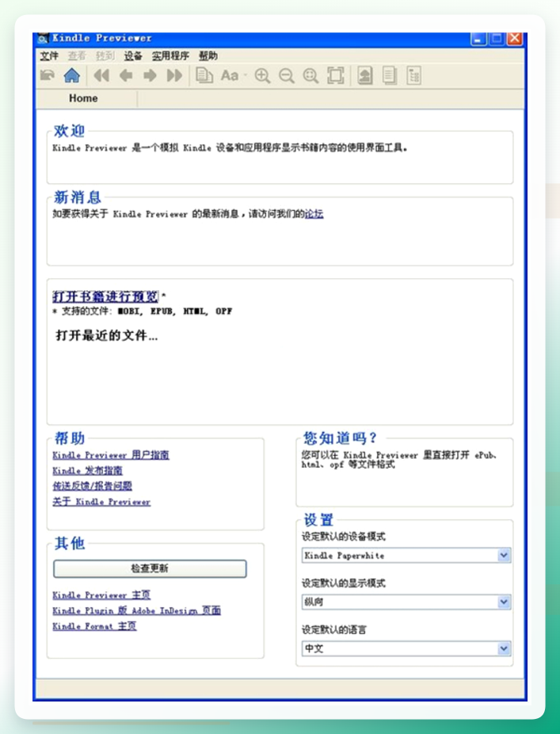Open the 设备 menu

tap(133, 56)
